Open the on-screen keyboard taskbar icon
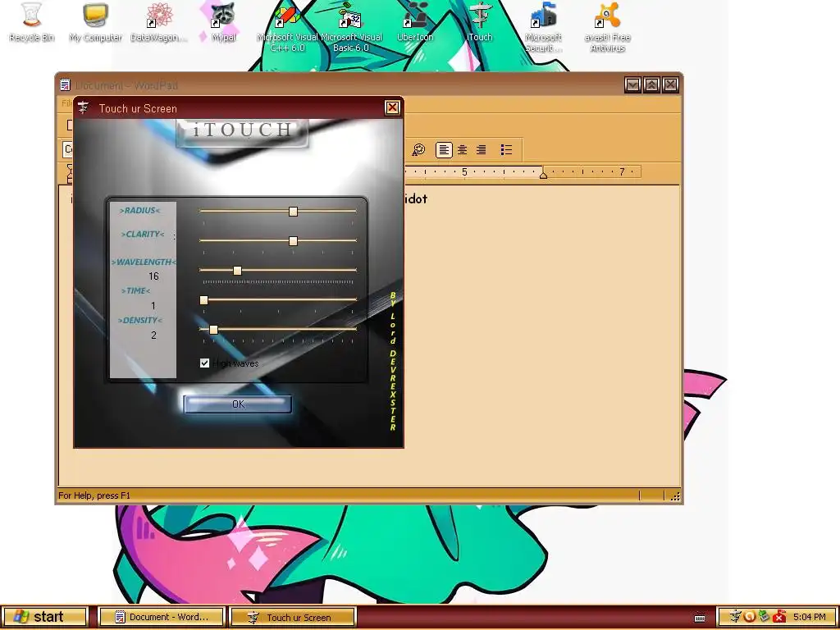Viewport: 840px width, 630px height. (699, 618)
